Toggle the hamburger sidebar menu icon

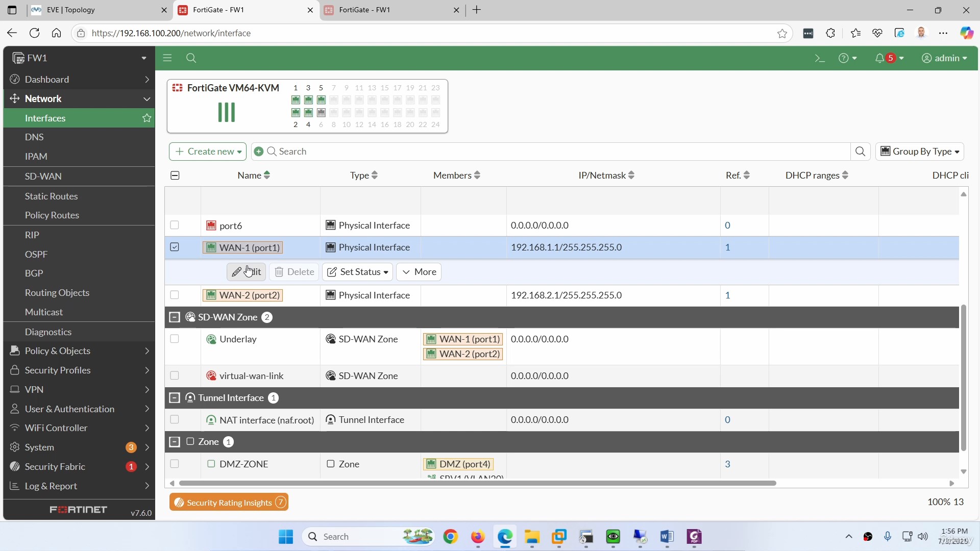tap(167, 58)
